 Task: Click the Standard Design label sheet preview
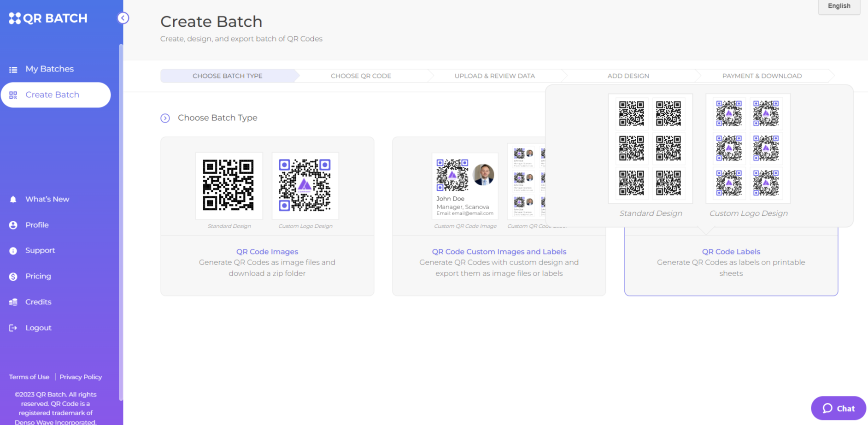point(650,148)
